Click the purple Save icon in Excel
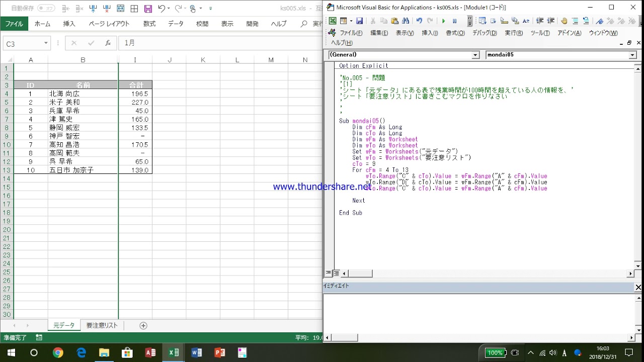This screenshot has width=644, height=362. [x=148, y=9]
